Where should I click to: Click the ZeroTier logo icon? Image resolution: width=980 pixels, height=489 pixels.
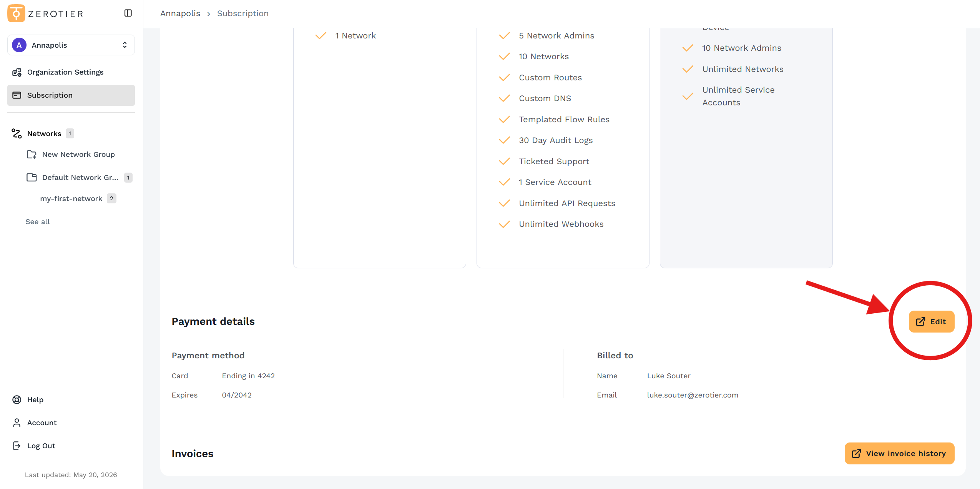(16, 13)
